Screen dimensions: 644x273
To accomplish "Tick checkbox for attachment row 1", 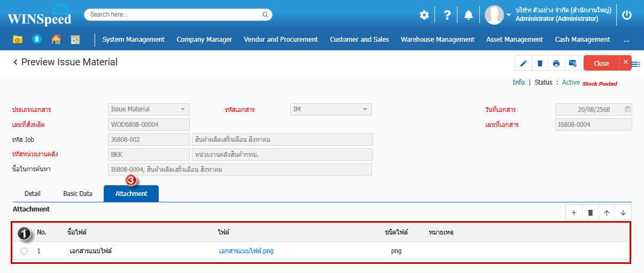I will pyautogui.click(x=24, y=251).
